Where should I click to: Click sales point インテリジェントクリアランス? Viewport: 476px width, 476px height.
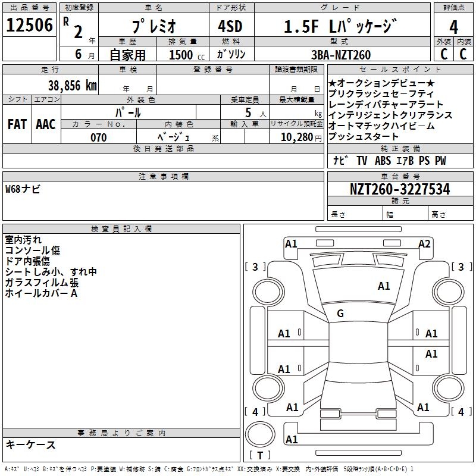(x=391, y=115)
